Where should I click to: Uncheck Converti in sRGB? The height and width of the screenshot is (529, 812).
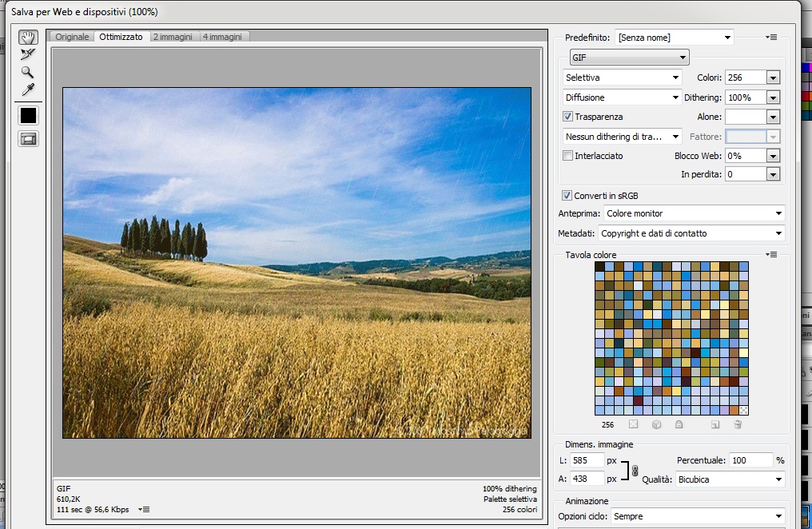[567, 195]
